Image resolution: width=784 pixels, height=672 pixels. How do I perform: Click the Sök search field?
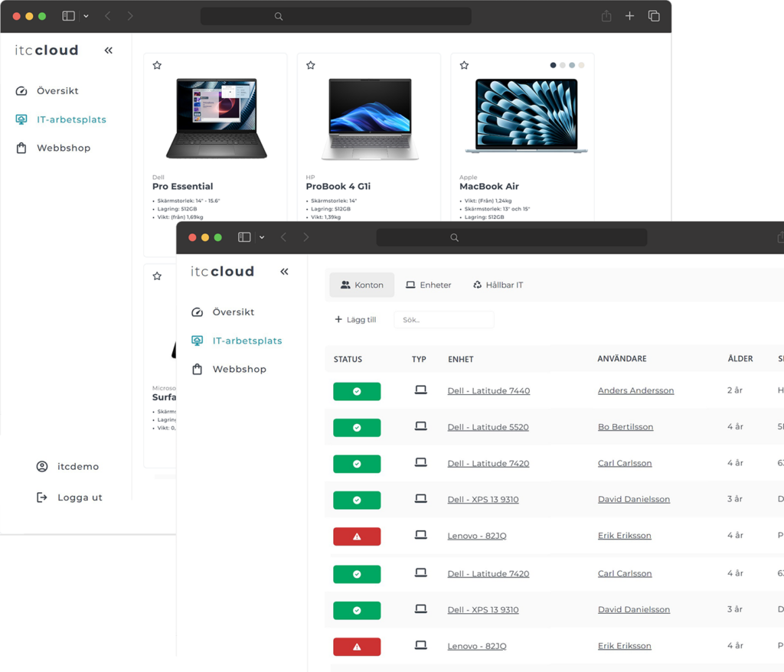[x=444, y=320]
